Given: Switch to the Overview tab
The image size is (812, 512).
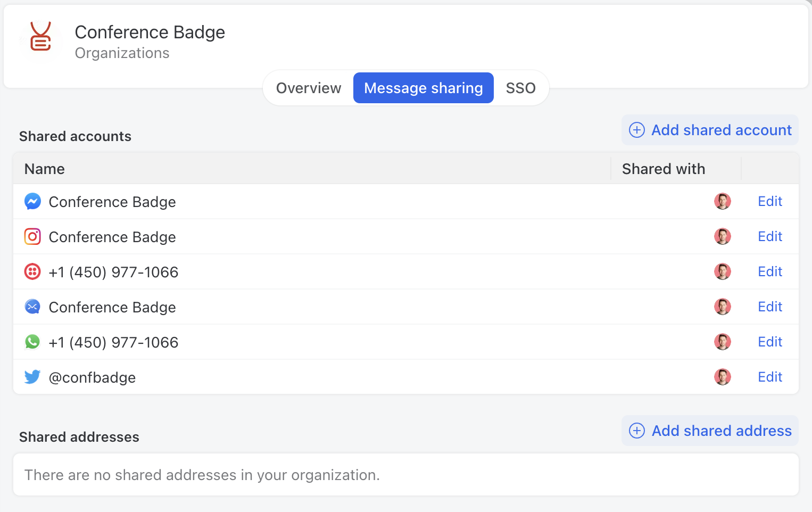Looking at the screenshot, I should 309,88.
